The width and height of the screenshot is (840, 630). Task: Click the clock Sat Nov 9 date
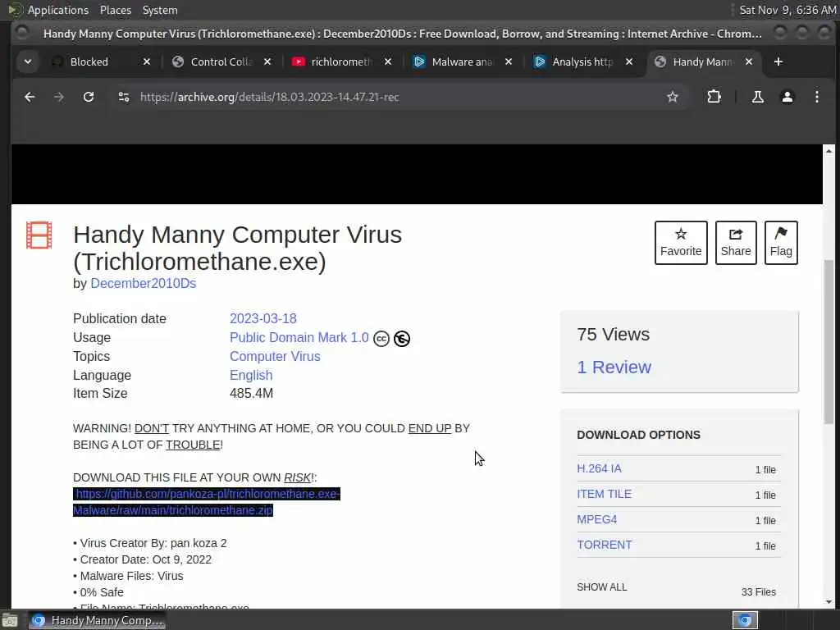point(787,10)
